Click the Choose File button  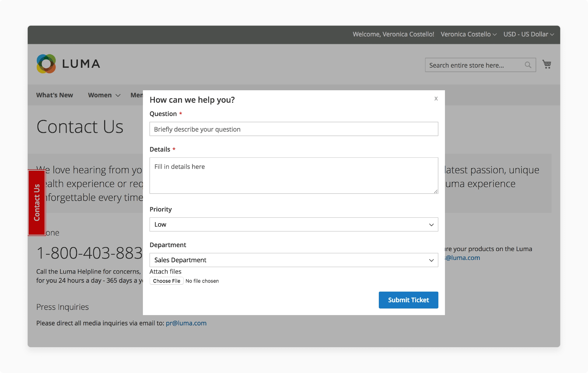tap(167, 281)
